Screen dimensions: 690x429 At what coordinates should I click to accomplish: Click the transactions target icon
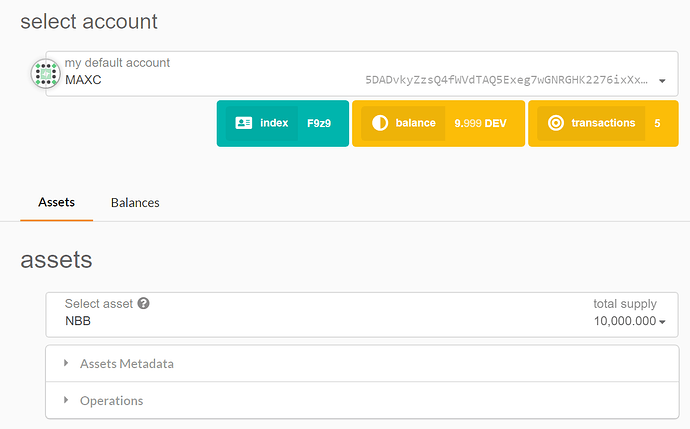click(x=555, y=123)
